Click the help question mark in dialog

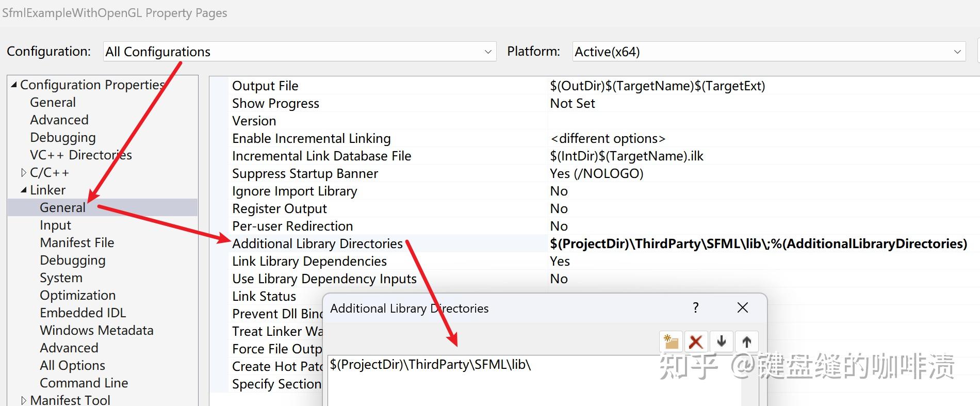point(696,308)
